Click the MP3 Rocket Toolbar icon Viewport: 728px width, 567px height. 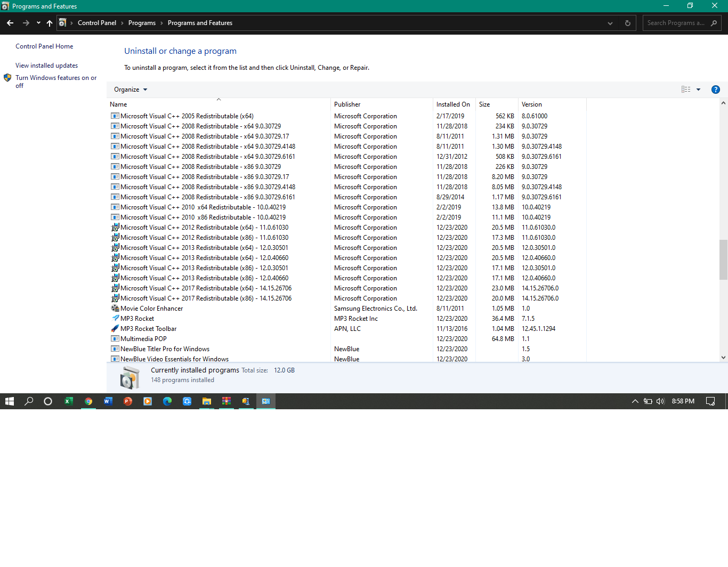(x=115, y=328)
